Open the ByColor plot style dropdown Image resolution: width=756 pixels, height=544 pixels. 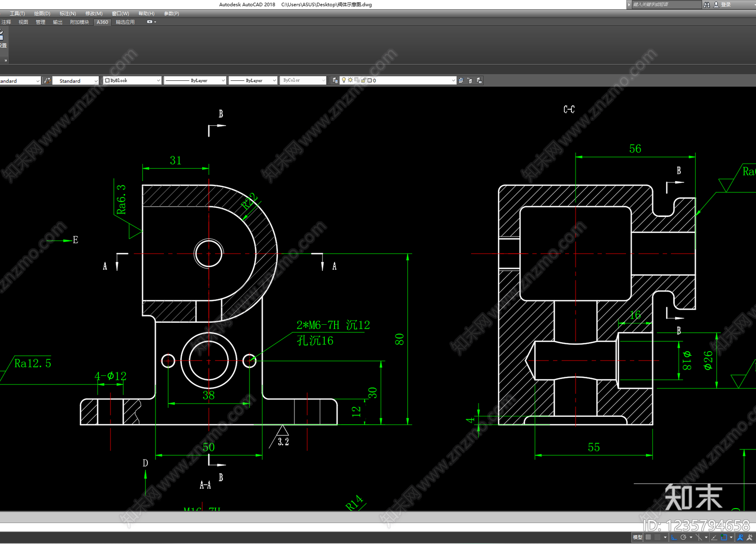coord(303,80)
